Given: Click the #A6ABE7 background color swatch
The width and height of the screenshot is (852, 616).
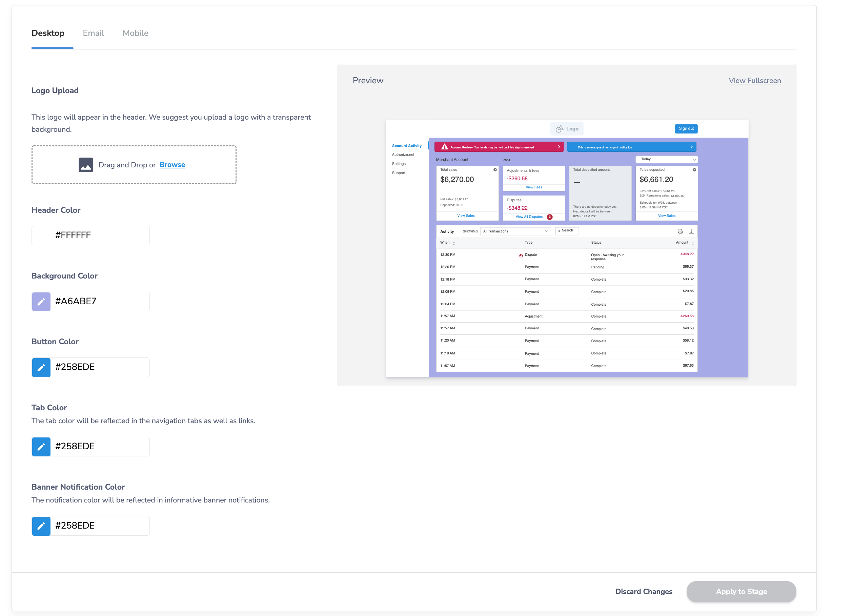Looking at the screenshot, I should pos(41,302).
